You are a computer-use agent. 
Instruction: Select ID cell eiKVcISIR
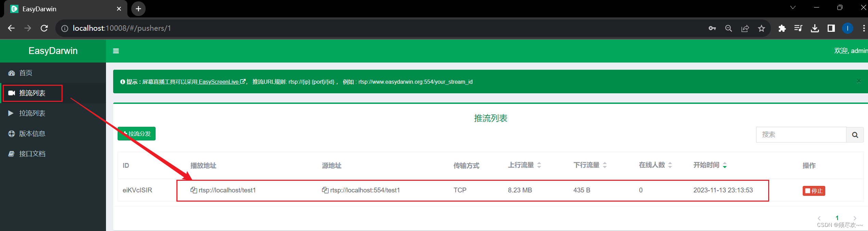137,190
